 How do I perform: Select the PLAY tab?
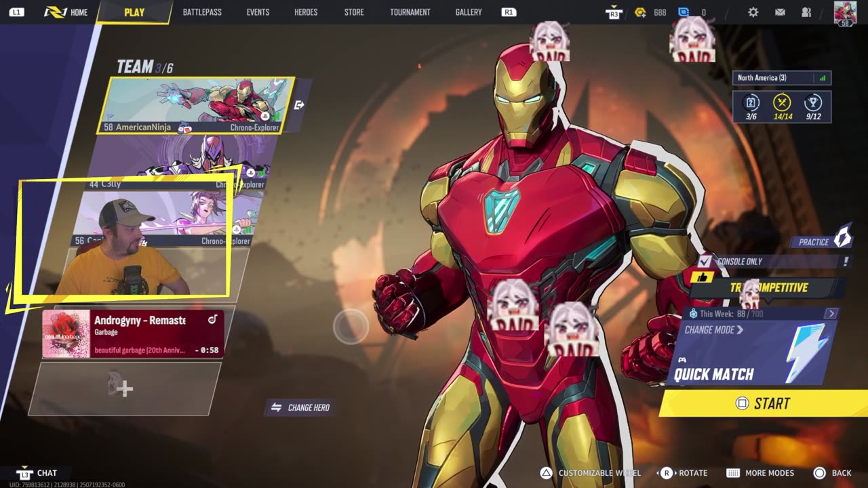coord(134,12)
